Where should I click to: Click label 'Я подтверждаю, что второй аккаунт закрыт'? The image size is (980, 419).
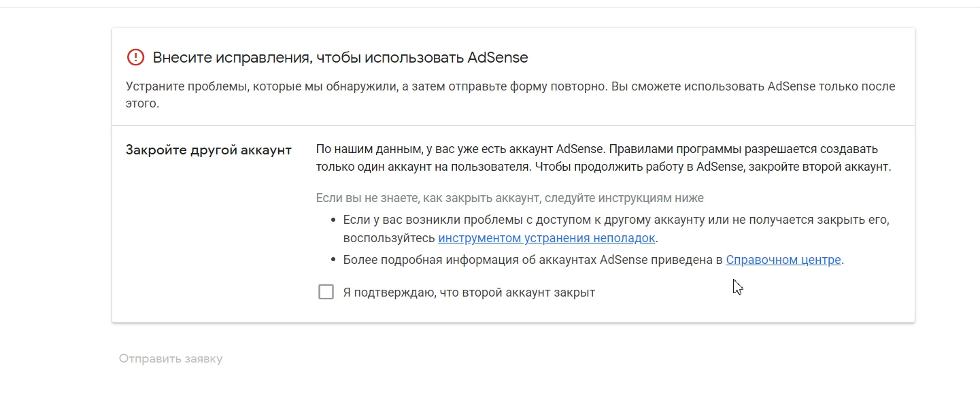pos(469,292)
